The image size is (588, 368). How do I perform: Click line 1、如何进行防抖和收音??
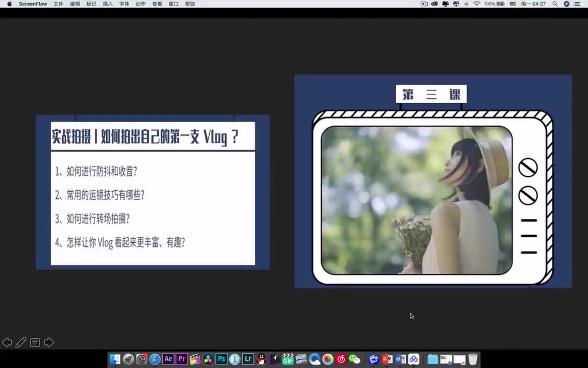pos(96,172)
